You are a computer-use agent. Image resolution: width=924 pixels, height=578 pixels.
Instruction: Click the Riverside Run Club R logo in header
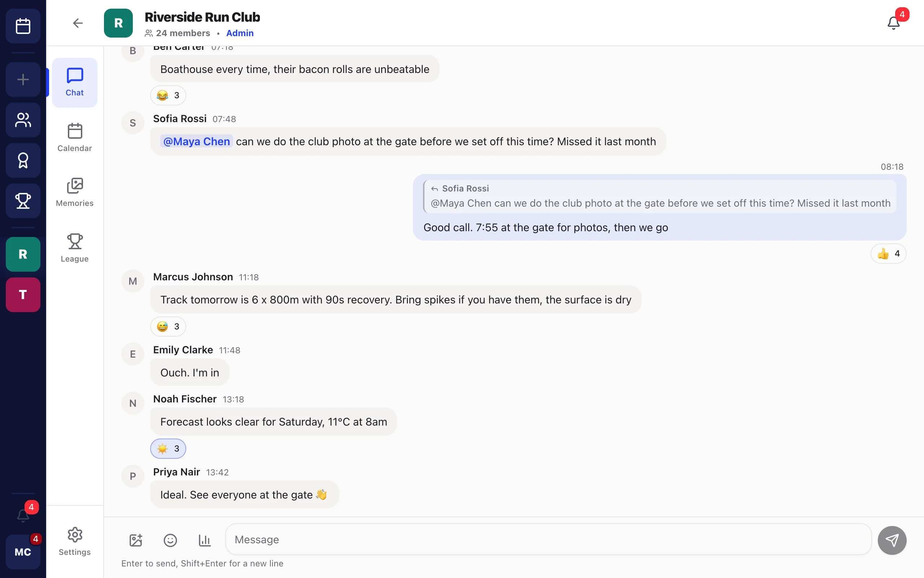tap(118, 23)
